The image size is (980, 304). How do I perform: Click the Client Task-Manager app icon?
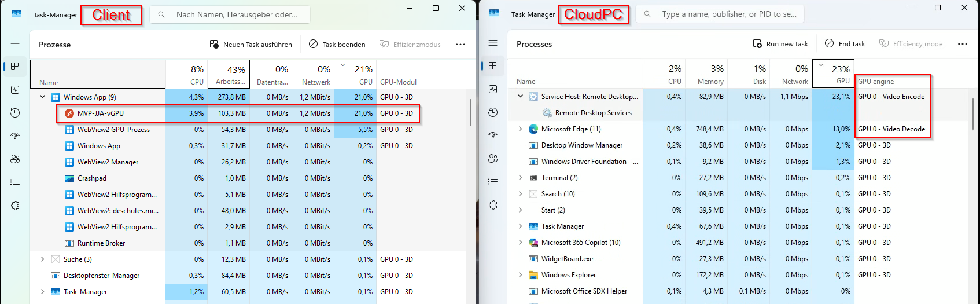(x=16, y=14)
